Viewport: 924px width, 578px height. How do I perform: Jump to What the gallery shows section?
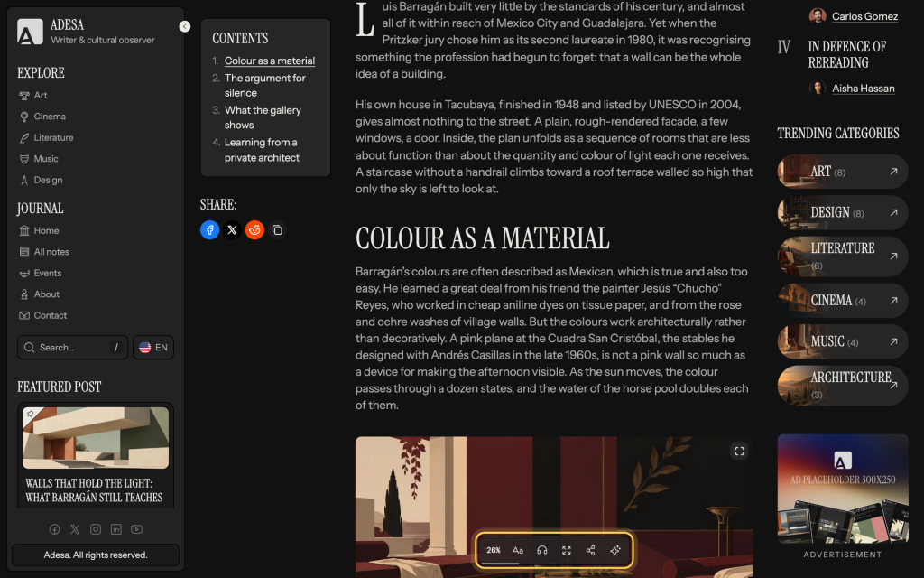click(263, 117)
